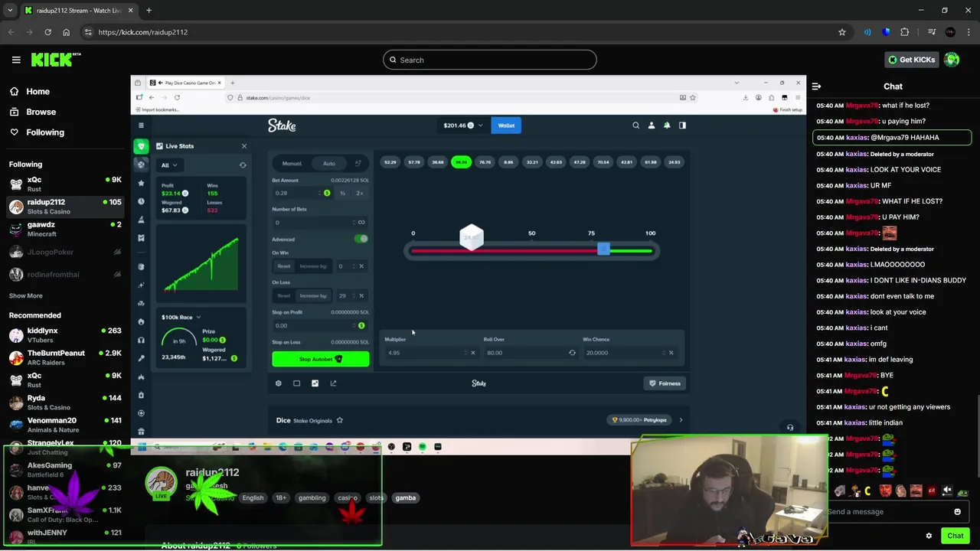Open Stake notifications bell

pos(667,126)
